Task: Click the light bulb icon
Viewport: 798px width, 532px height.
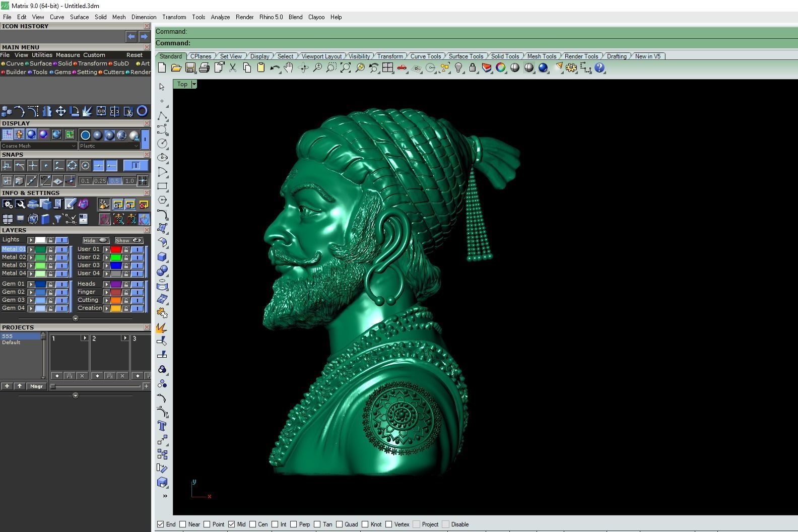Action: coord(458,68)
